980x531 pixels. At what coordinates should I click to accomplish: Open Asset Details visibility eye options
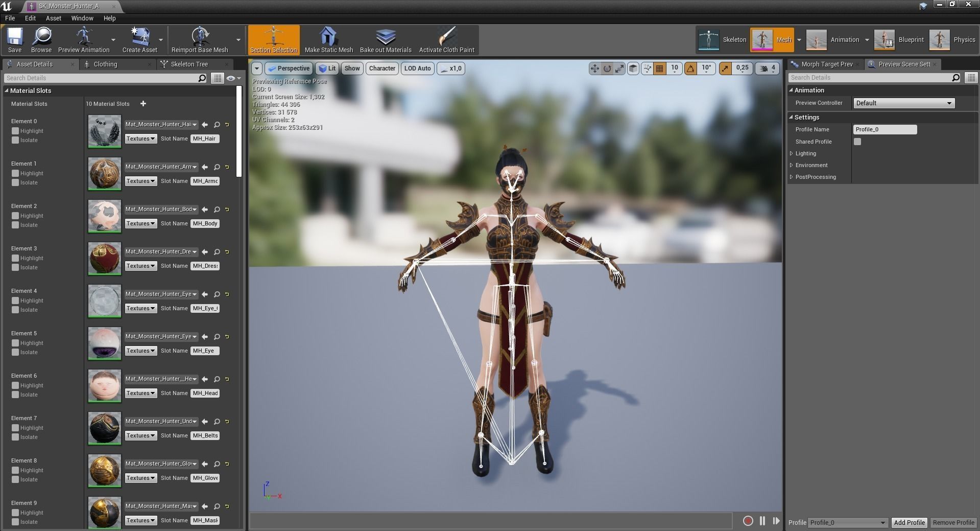point(233,78)
